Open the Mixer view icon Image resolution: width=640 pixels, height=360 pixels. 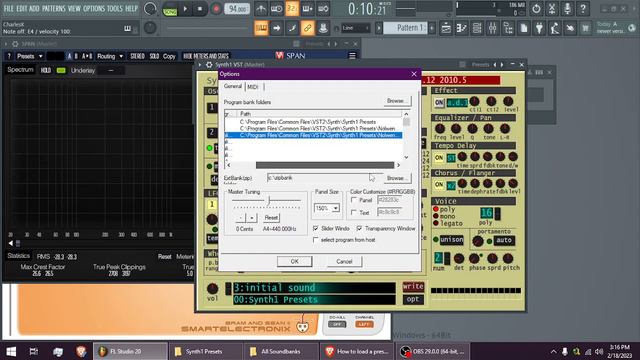(492, 28)
